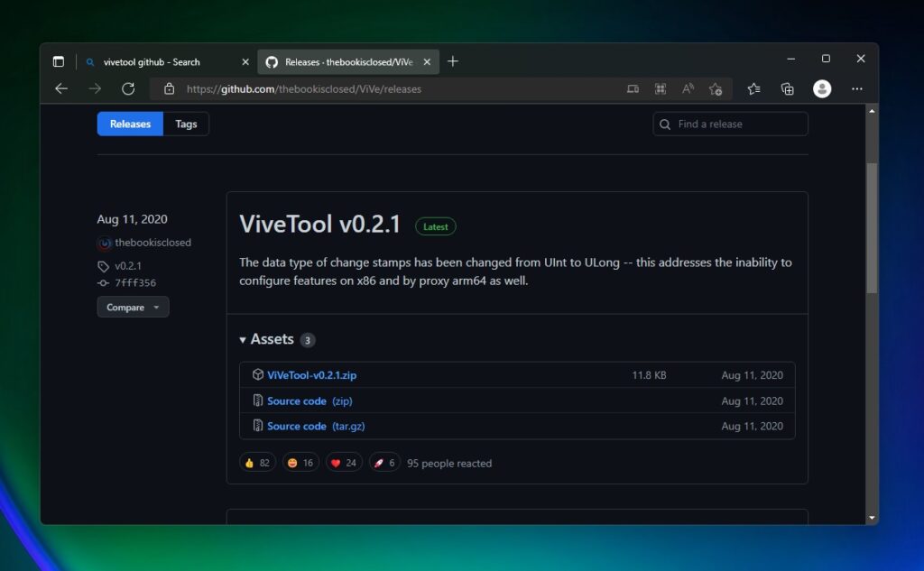
Task: Add this page to favorites
Action: 716,88
